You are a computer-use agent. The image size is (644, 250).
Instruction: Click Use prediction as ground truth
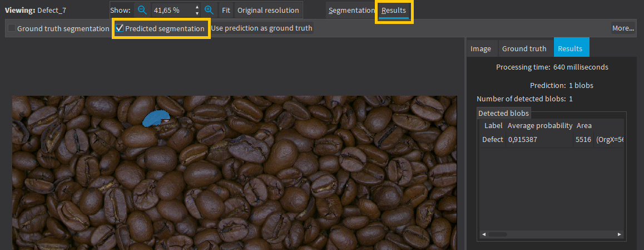pos(261,28)
